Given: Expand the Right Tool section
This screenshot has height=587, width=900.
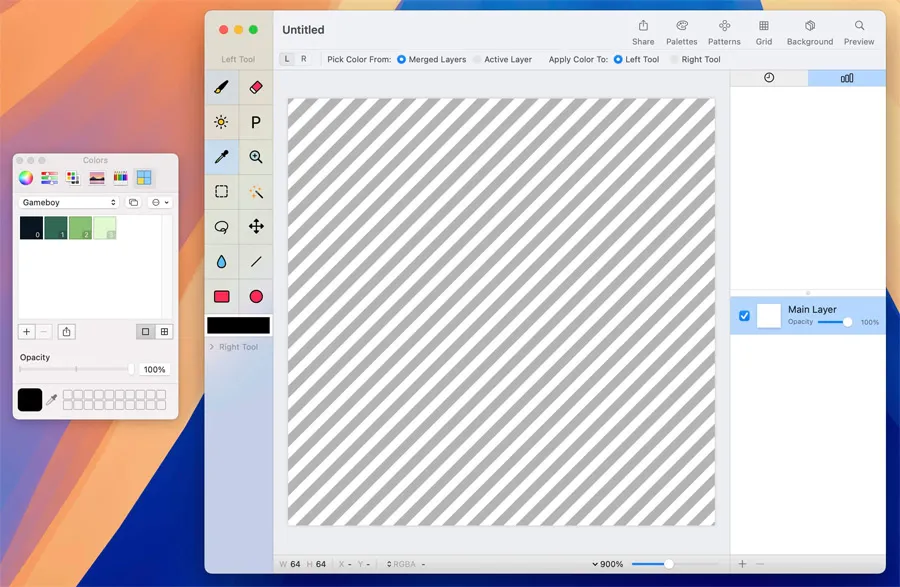Looking at the screenshot, I should click(x=211, y=347).
